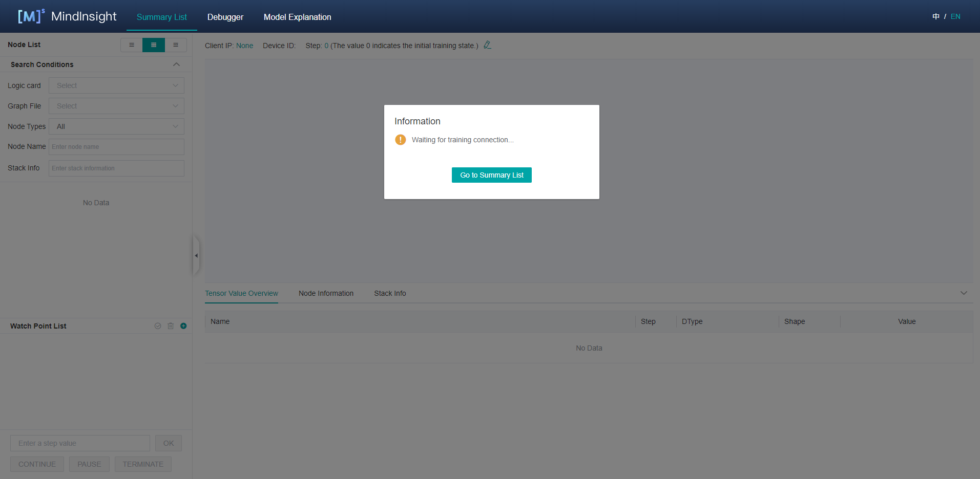Click the delete watchpoint trash icon

[x=171, y=326]
